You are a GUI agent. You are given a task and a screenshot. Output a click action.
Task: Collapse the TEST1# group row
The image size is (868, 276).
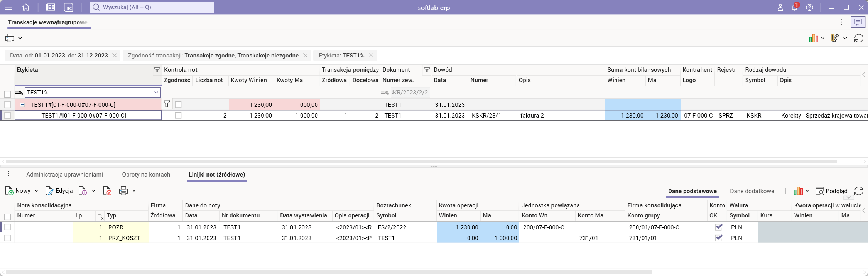click(22, 104)
